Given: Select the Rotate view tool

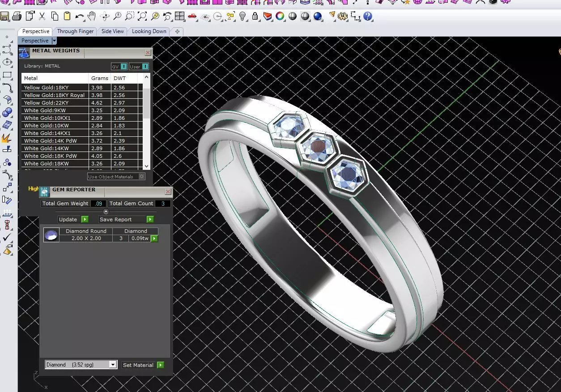Looking at the screenshot, I should pos(106,17).
